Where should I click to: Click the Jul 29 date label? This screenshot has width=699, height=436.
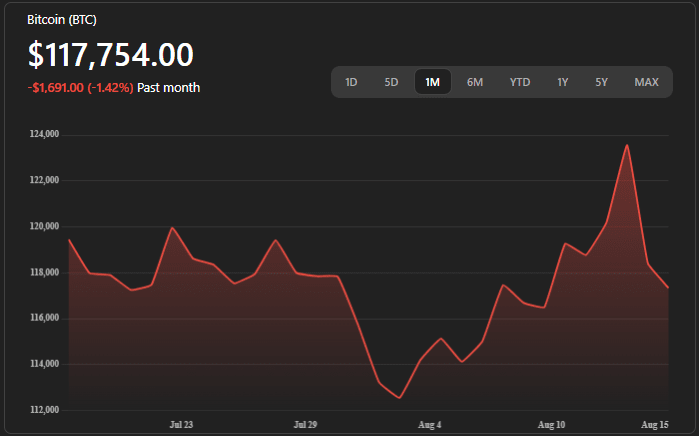coord(305,425)
